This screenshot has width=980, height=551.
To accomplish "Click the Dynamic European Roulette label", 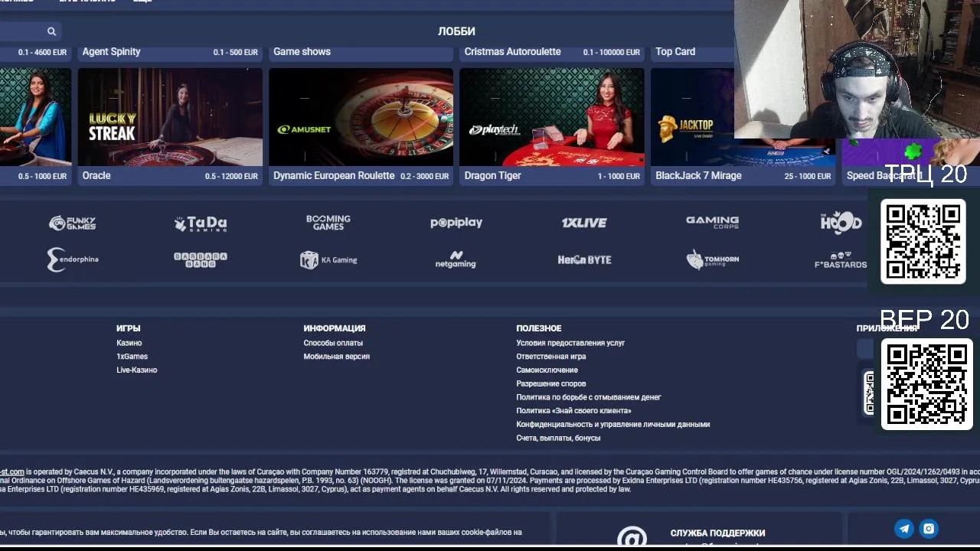I will [334, 176].
